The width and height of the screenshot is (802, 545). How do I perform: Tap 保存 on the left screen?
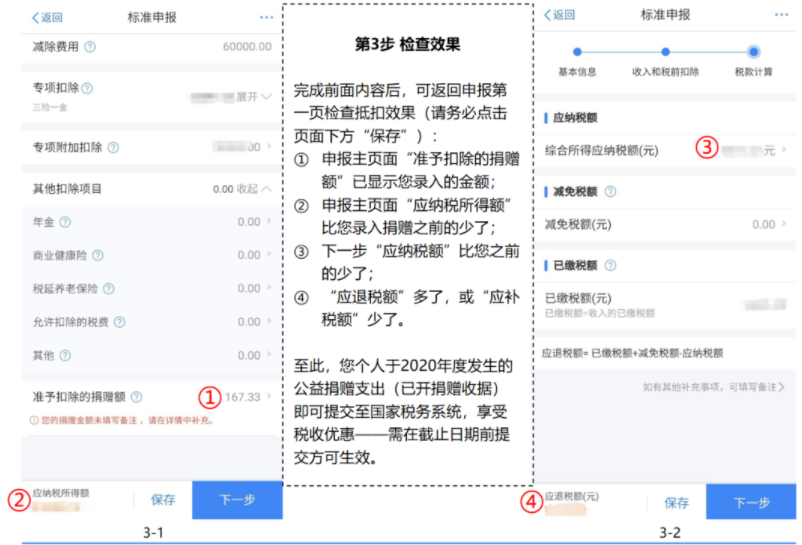163,500
